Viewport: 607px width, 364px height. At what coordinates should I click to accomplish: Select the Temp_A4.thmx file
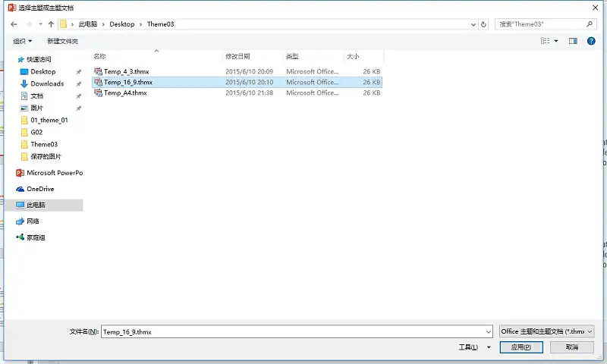pos(125,93)
